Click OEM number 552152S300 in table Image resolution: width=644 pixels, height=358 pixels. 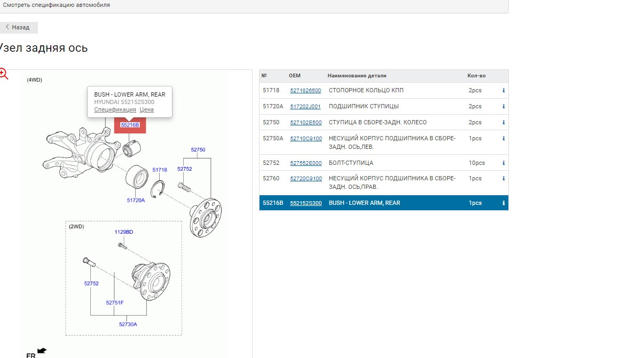coord(305,203)
